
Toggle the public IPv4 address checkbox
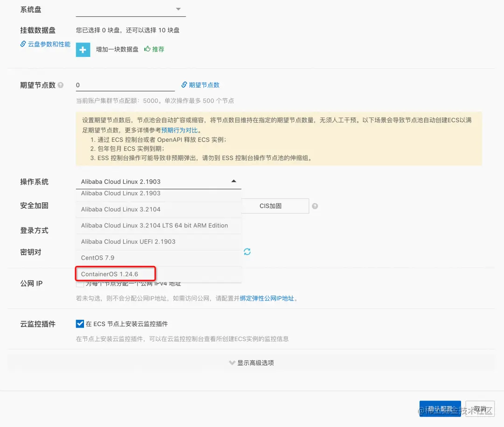tap(80, 284)
